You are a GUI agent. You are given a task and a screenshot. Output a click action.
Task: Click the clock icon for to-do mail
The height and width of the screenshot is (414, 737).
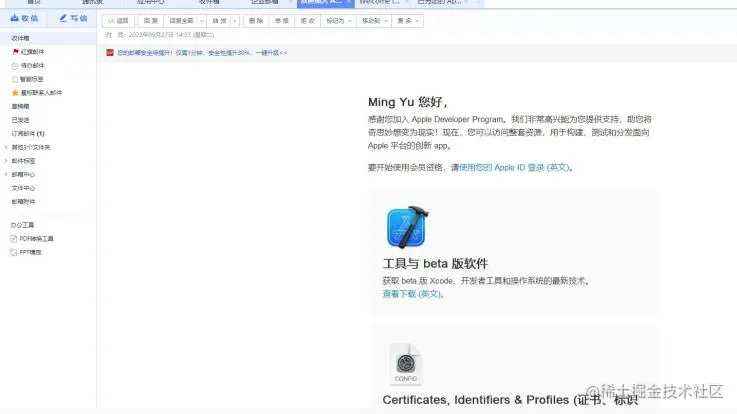coord(15,66)
